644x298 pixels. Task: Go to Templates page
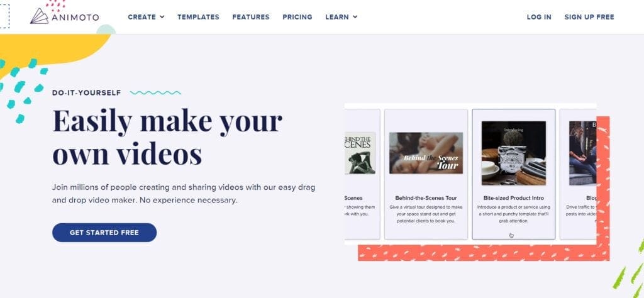pyautogui.click(x=198, y=17)
